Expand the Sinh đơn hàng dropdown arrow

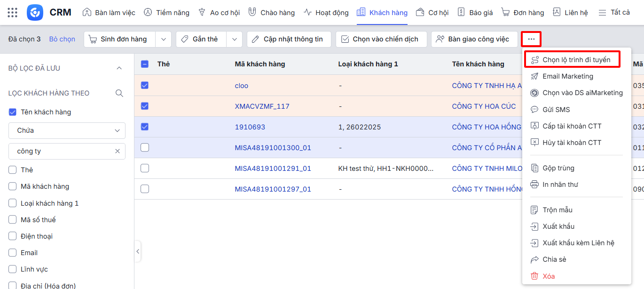tap(163, 40)
